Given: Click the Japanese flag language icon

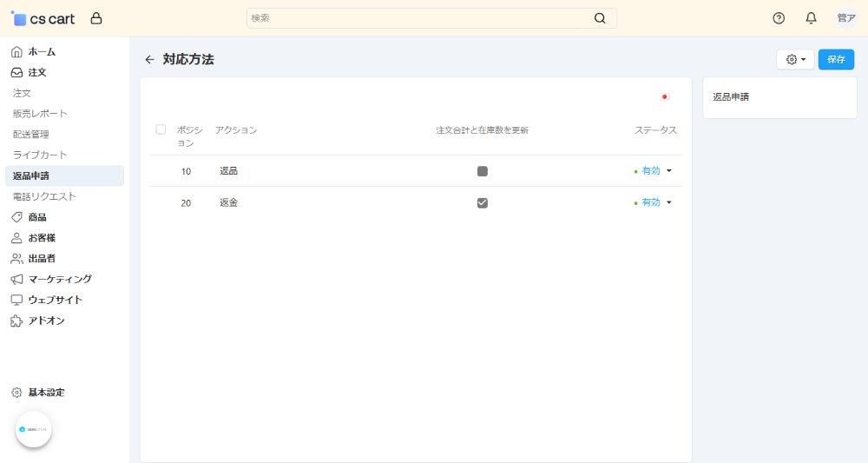Looking at the screenshot, I should [x=666, y=97].
